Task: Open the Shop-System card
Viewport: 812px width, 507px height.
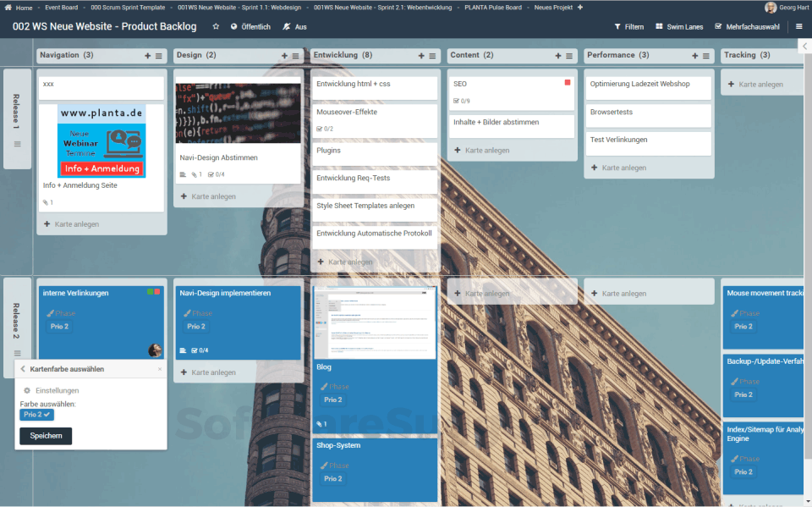Action: coord(375,471)
